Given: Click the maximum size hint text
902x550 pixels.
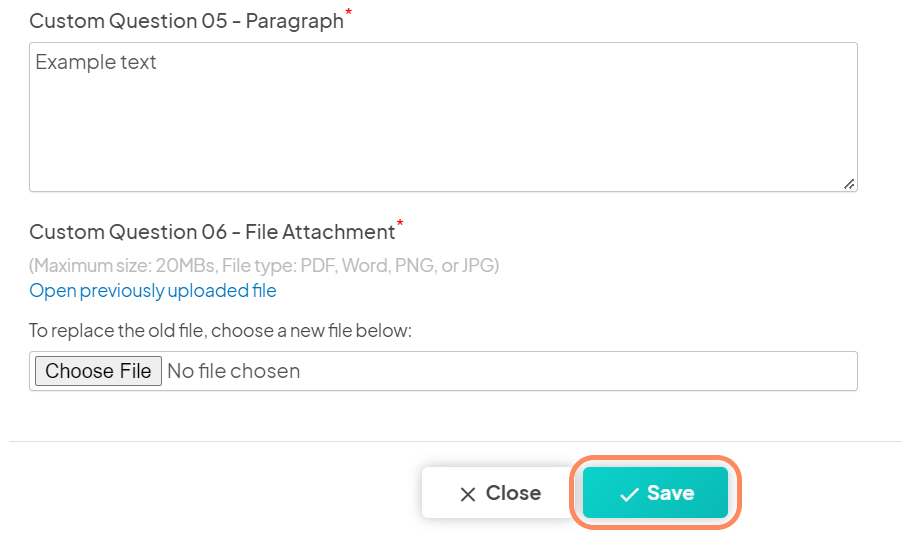Looking at the screenshot, I should click(264, 265).
